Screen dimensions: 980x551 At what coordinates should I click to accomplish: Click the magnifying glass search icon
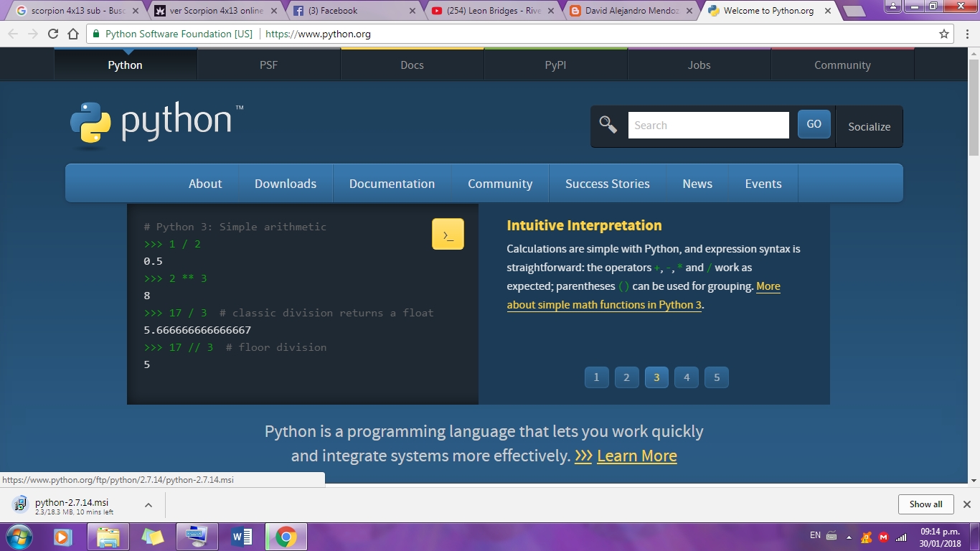click(x=608, y=124)
